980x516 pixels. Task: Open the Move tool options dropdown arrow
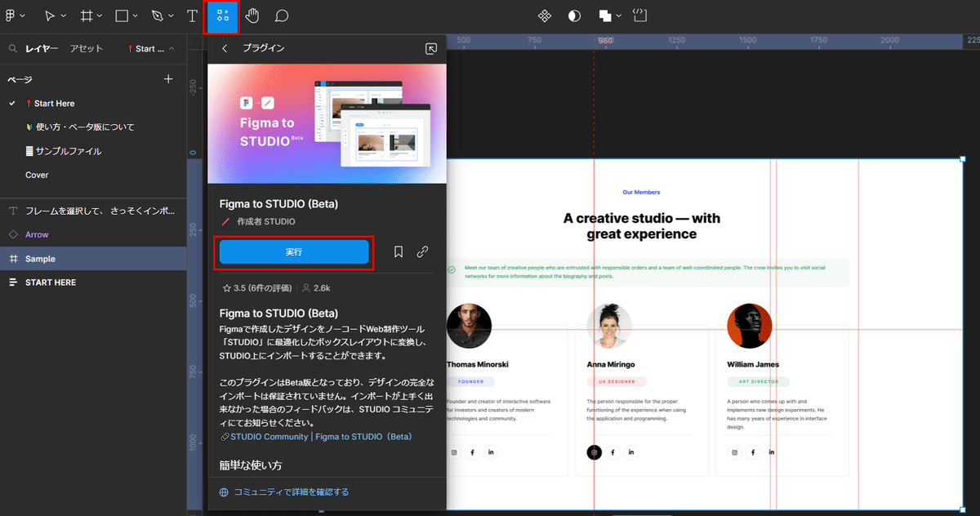coord(63,16)
